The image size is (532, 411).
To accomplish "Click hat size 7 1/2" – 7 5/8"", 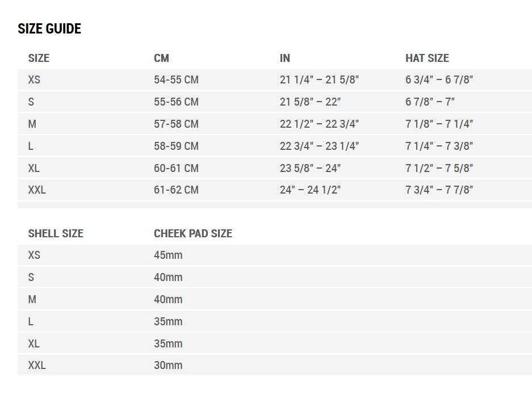I will click(439, 169).
